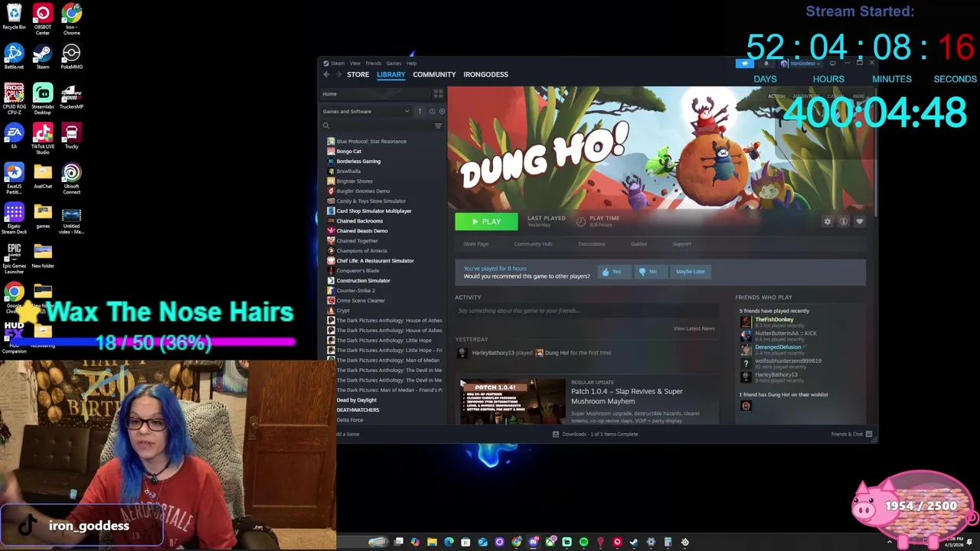The height and width of the screenshot is (551, 980).
Task: Open the Guides link
Action: (x=639, y=244)
